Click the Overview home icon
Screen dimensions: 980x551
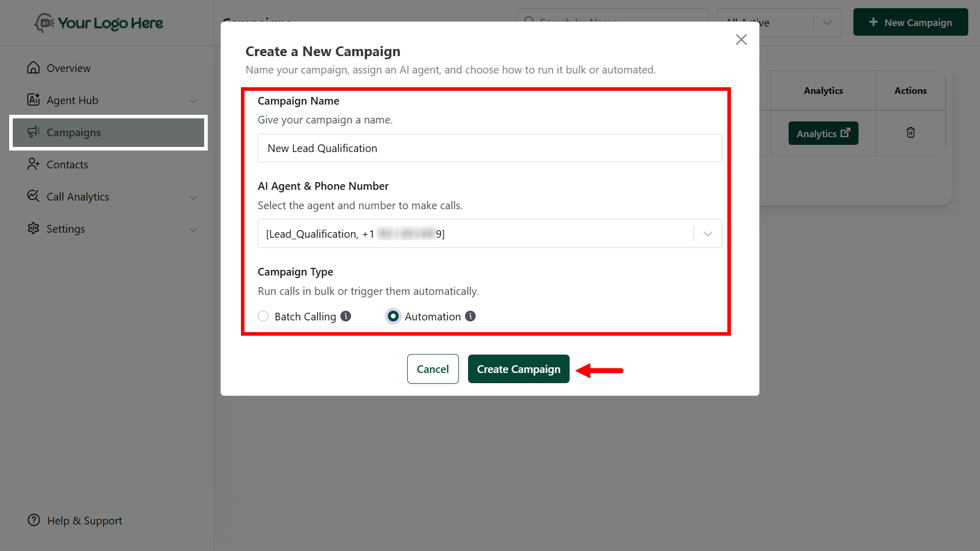click(33, 68)
